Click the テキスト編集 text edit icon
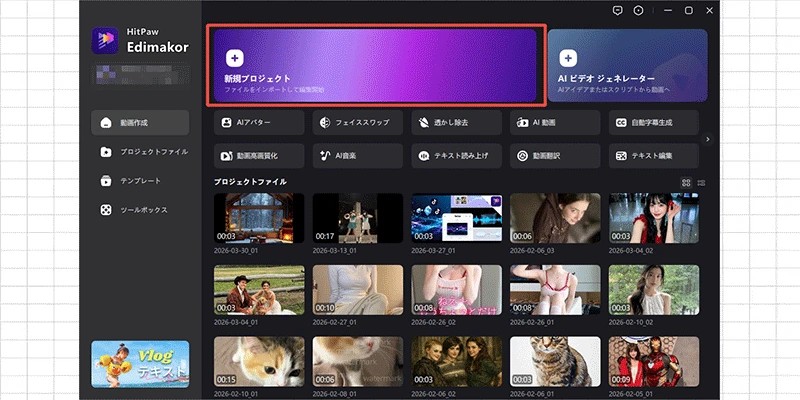Image resolution: width=800 pixels, height=400 pixels. point(621,156)
